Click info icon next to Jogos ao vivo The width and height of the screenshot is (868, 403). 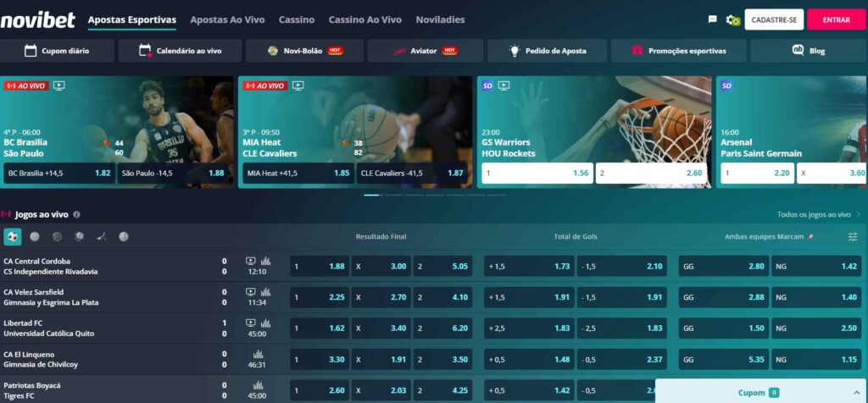coord(76,214)
